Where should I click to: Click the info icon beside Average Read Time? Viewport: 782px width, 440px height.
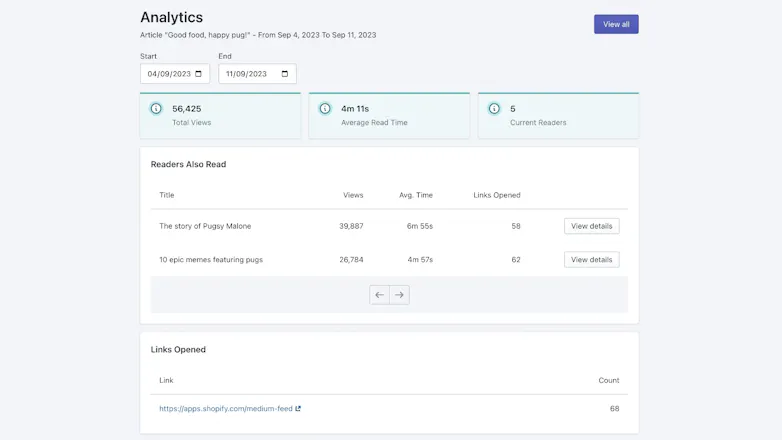point(325,108)
